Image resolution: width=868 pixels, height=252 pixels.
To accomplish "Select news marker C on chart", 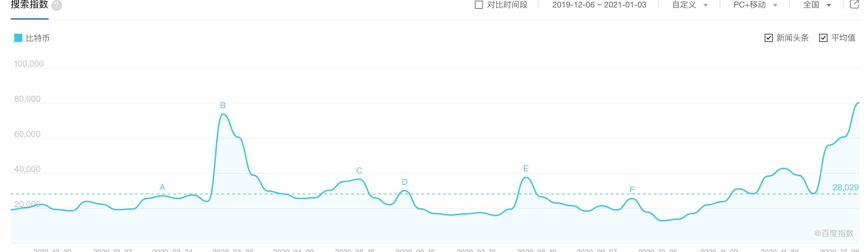I will coord(359,171).
